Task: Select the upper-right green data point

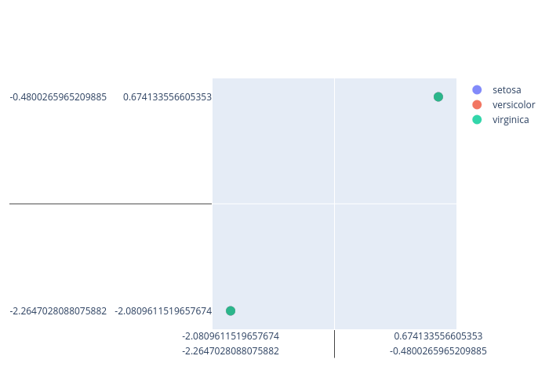Action: coord(438,97)
